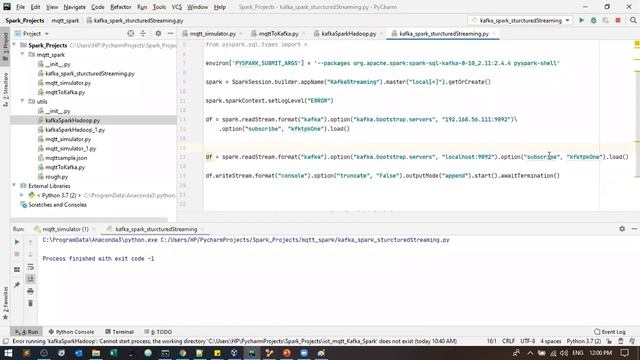Open the Terminal tool window
The image size is (640, 360).
(119, 332)
